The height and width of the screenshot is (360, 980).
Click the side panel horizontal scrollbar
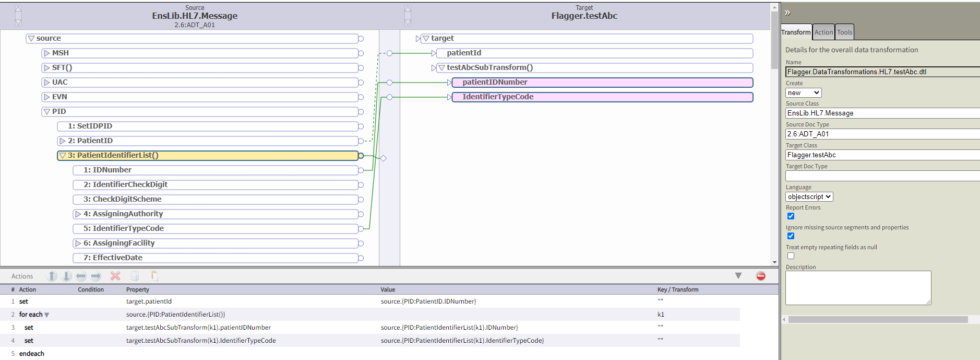click(878, 319)
